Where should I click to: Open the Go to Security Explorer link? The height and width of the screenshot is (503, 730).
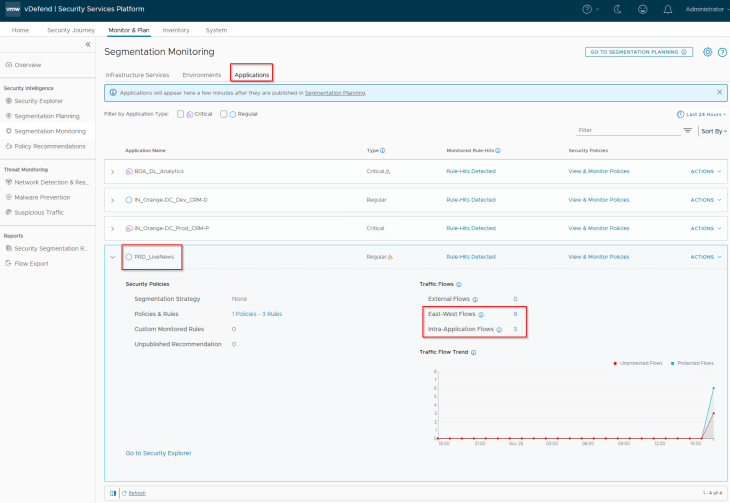pos(158,453)
